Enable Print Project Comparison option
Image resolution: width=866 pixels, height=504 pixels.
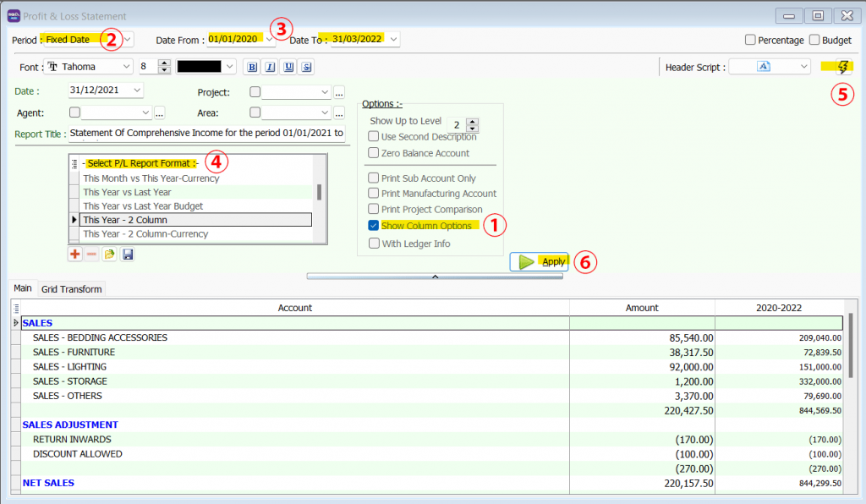pyautogui.click(x=373, y=209)
